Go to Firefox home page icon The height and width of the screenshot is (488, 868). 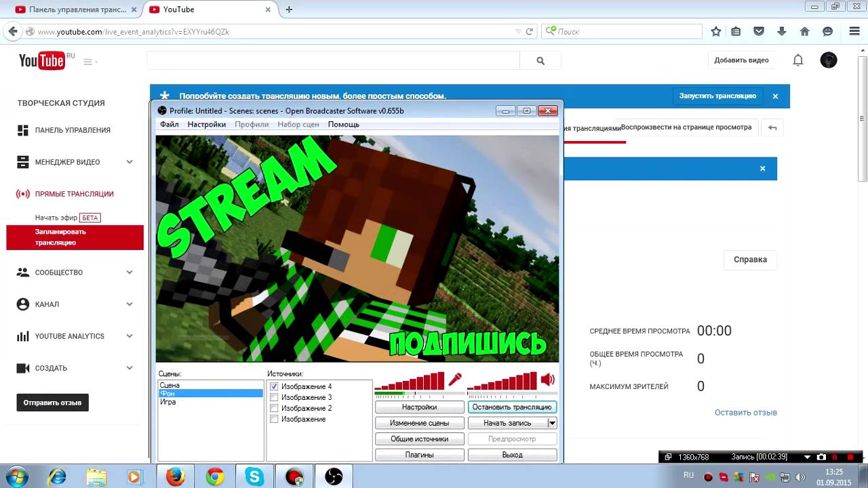coord(805,31)
